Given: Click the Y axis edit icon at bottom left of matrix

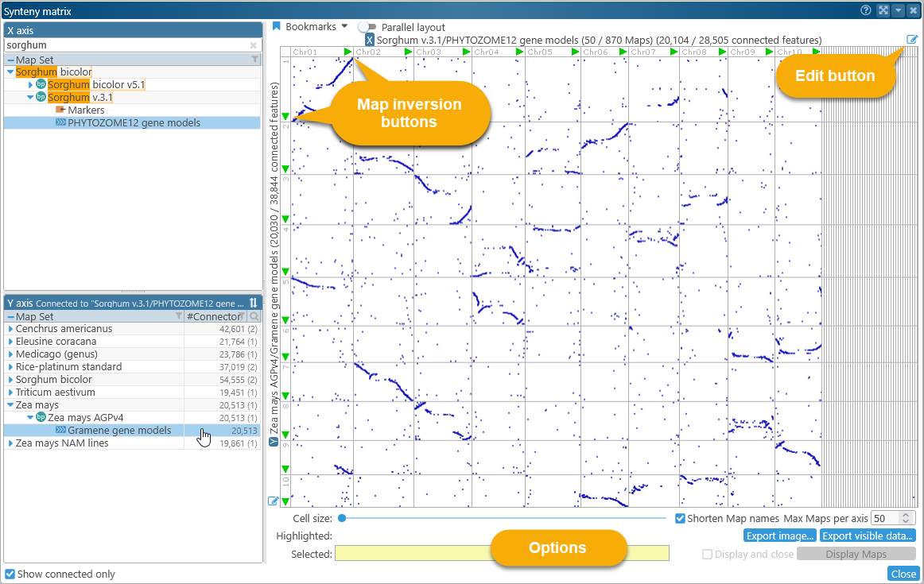Looking at the screenshot, I should point(274,501).
